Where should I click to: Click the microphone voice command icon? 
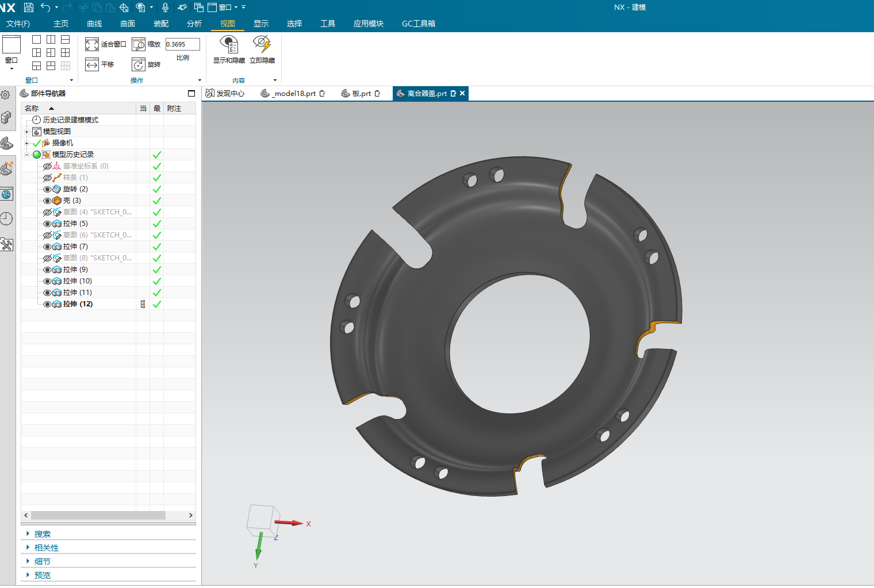pyautogui.click(x=165, y=7)
